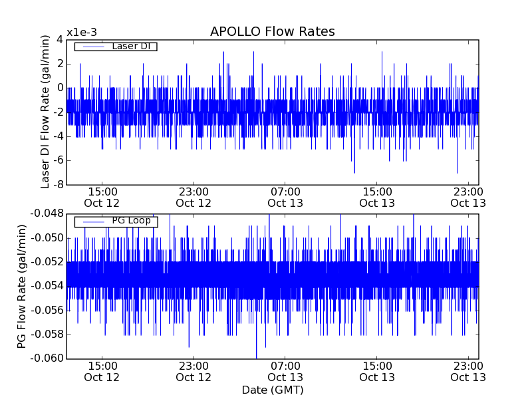Viewport: 532px width, 399px height.
Task: Click "15:00 Oct 13" under the PG Loop plot
Action: (377, 372)
